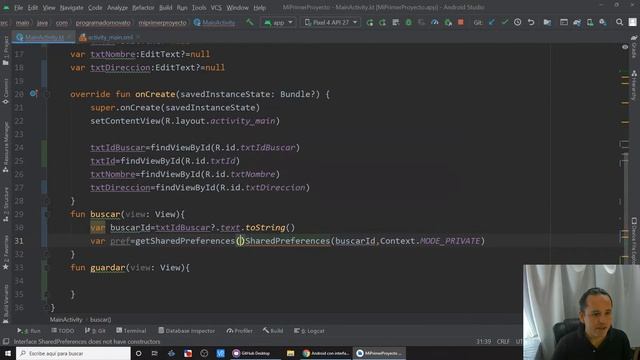Open the Profiler tool window

[x=240, y=331]
